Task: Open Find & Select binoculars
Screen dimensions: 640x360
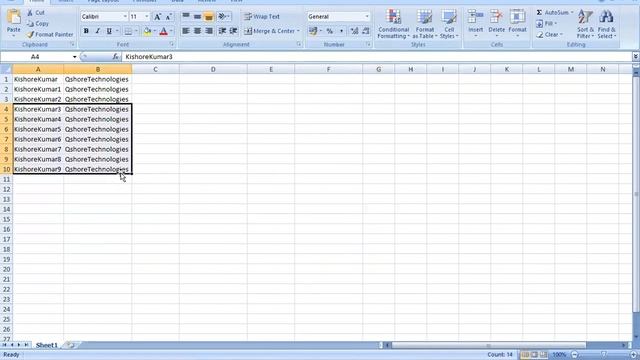Action: (x=607, y=24)
